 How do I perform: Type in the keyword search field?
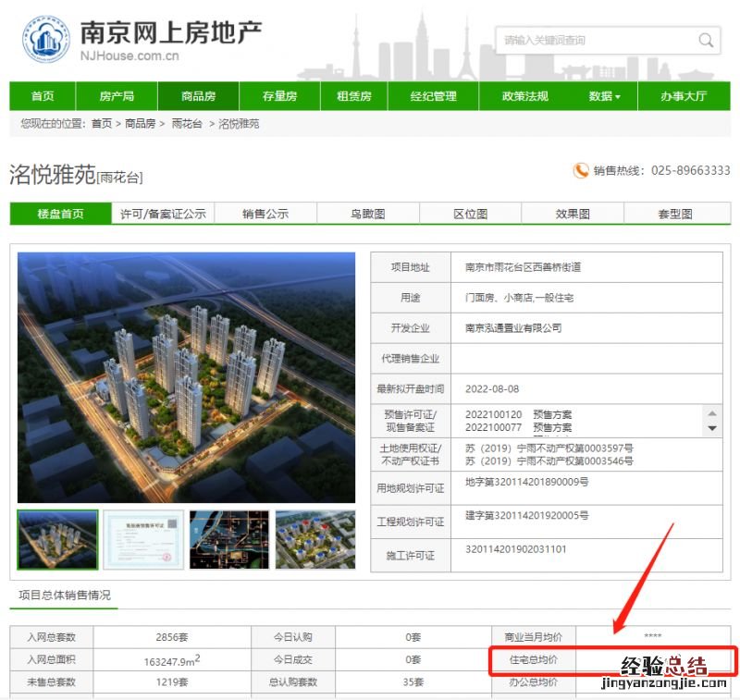pyautogui.click(x=597, y=41)
